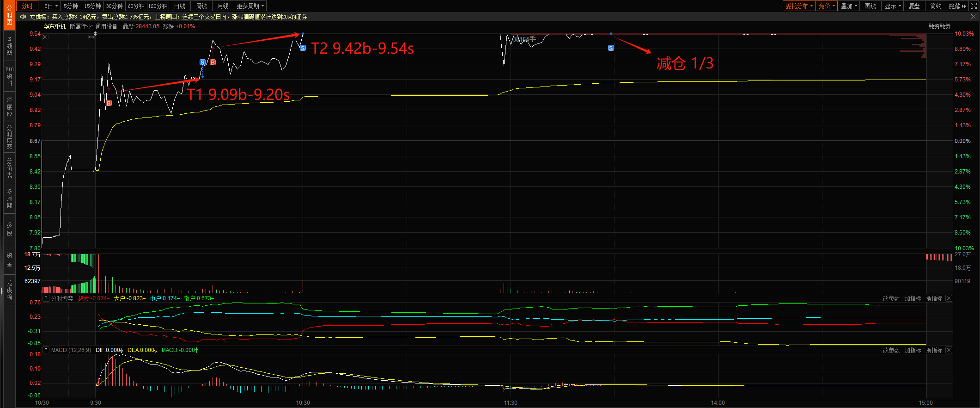Image resolution: width=980 pixels, height=408 pixels.
Task: Switch to the 月线 chart
Action: 223,6
